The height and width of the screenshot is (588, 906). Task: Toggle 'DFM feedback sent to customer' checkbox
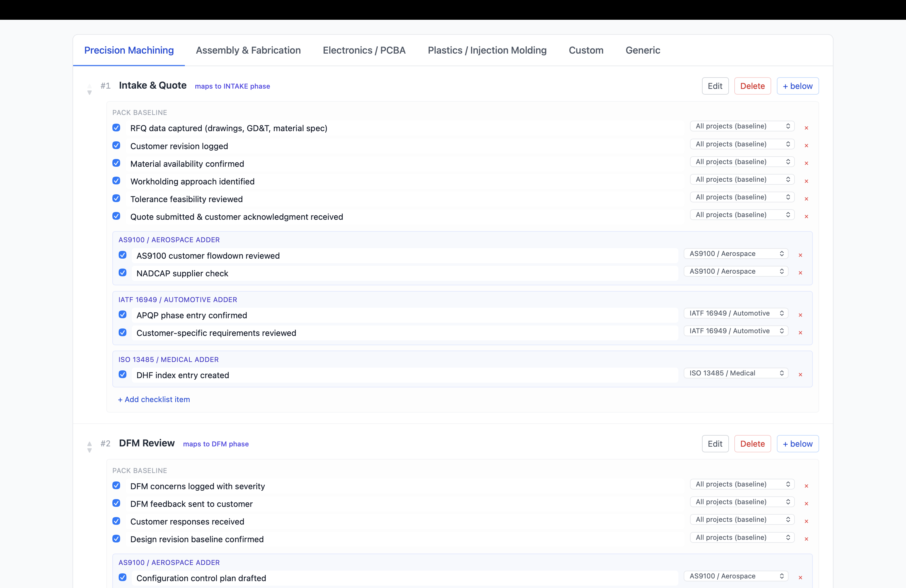[x=117, y=503]
